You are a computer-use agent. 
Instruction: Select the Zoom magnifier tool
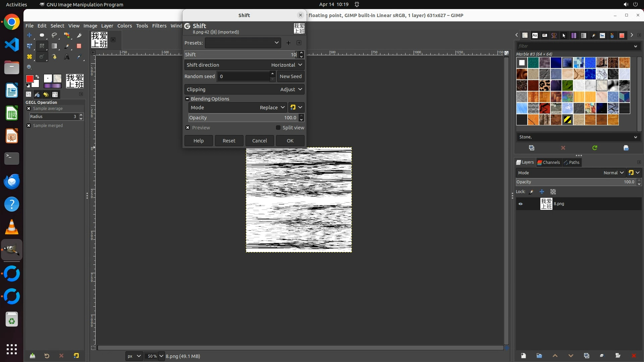[30, 67]
